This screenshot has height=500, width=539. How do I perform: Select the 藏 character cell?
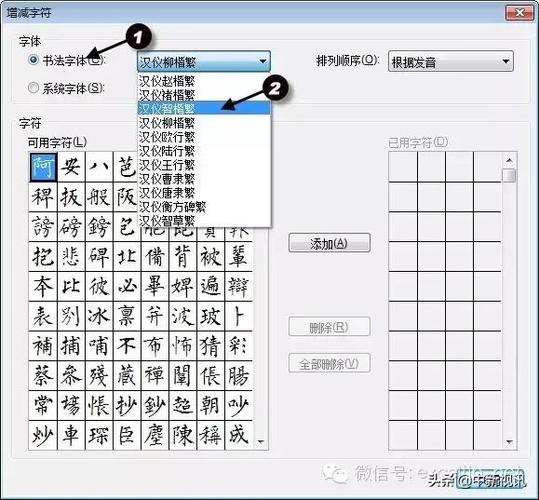click(127, 376)
